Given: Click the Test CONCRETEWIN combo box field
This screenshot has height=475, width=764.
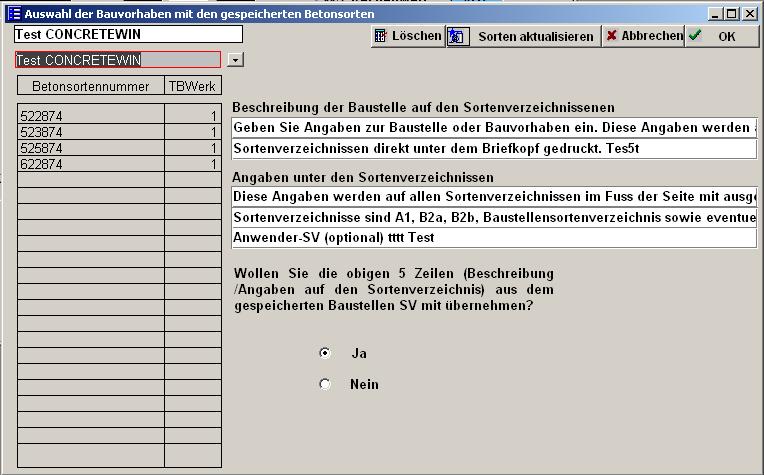Looking at the screenshot, I should (x=117, y=60).
